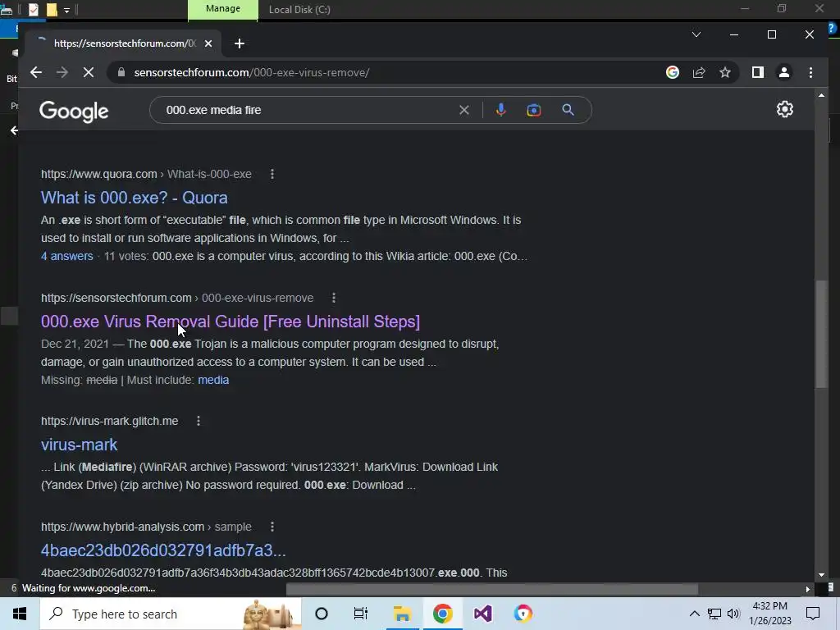Open Explorer quick access toolbar dropdown

pos(67,10)
